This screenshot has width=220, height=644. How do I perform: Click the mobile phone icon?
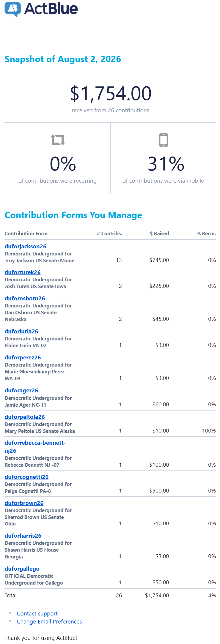point(164,140)
